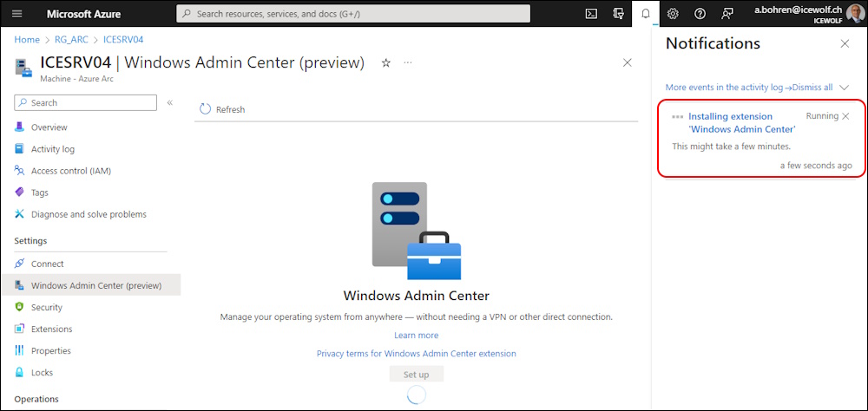Close the ICESRV04 blade

(x=628, y=63)
